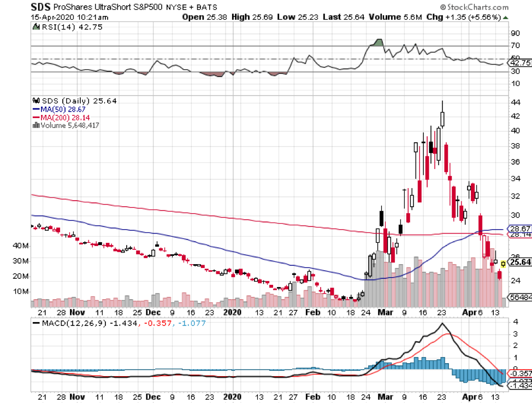Click the 4 label on MACD axis
This screenshot has height=403, width=532.
516,322
